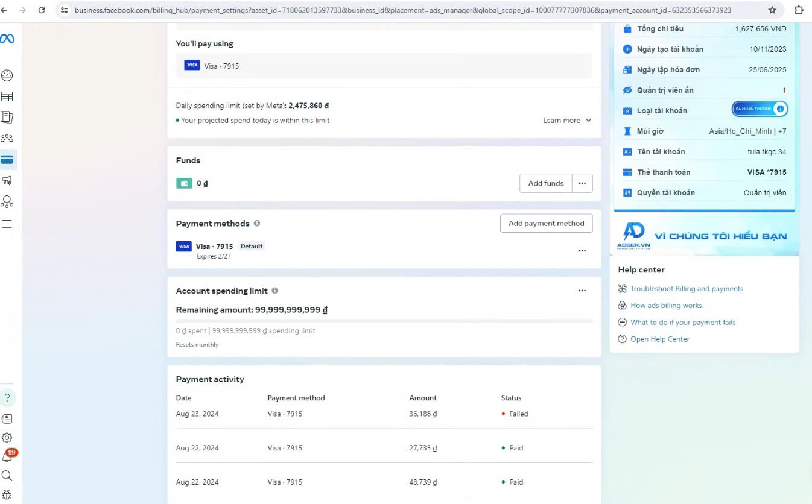The height and width of the screenshot is (504, 812).
Task: Click Add payment method button
Action: point(547,223)
